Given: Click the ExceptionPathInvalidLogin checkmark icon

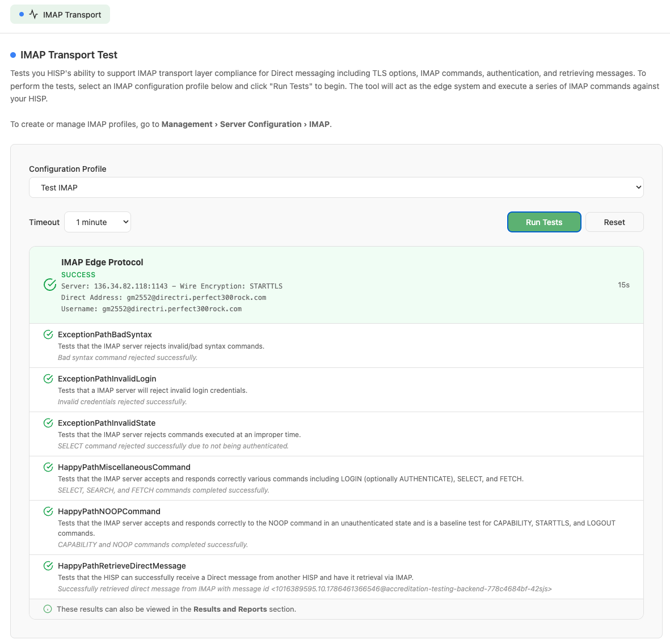Looking at the screenshot, I should [x=48, y=379].
